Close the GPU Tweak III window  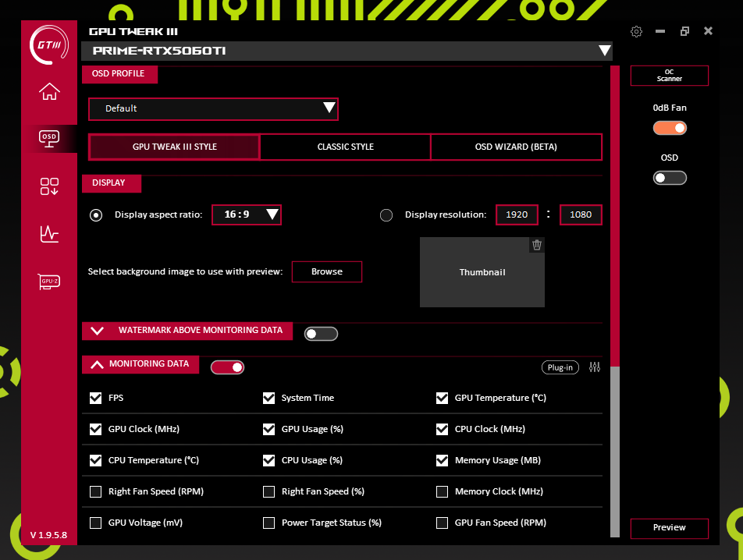click(x=708, y=30)
